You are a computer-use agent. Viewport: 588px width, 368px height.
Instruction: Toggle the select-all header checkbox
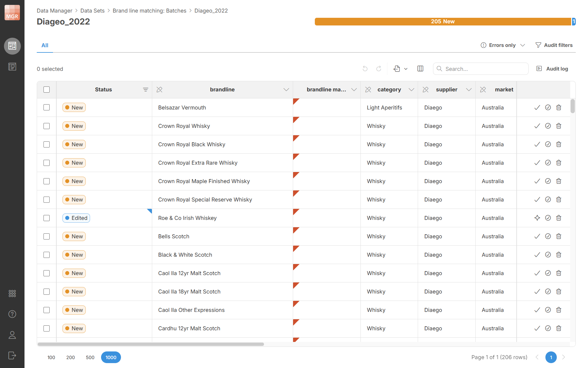tap(47, 90)
